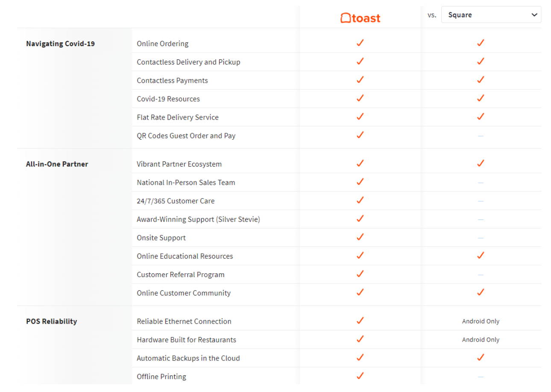Click the All-in-One Partner section heading
This screenshot has height=392, width=551.
[57, 164]
